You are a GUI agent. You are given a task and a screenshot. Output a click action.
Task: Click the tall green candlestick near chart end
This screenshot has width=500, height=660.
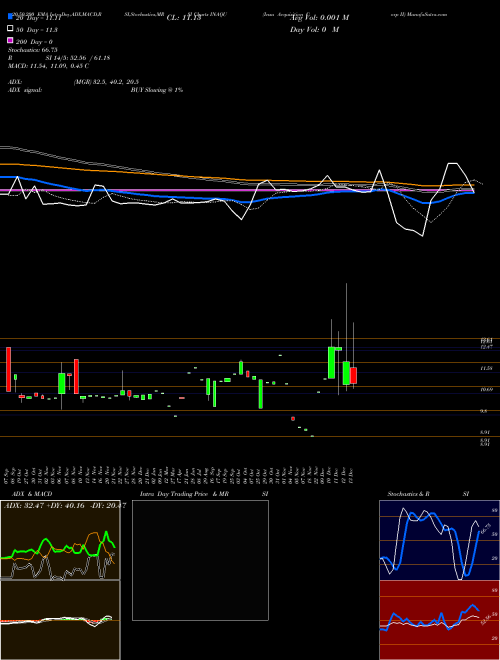(x=332, y=362)
